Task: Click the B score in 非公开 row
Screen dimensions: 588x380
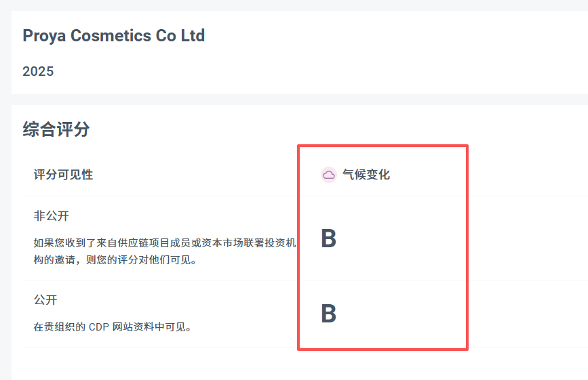Action: (x=328, y=239)
